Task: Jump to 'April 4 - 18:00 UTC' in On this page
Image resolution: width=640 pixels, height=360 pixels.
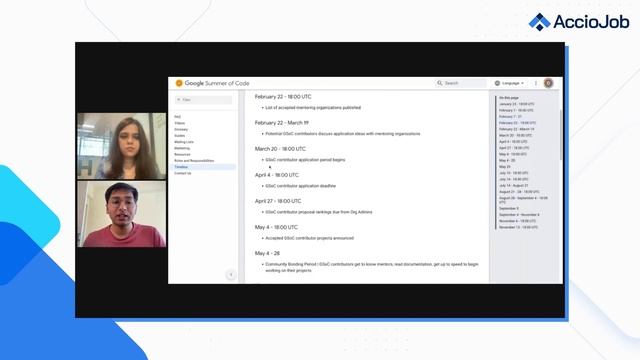Action: (513, 142)
